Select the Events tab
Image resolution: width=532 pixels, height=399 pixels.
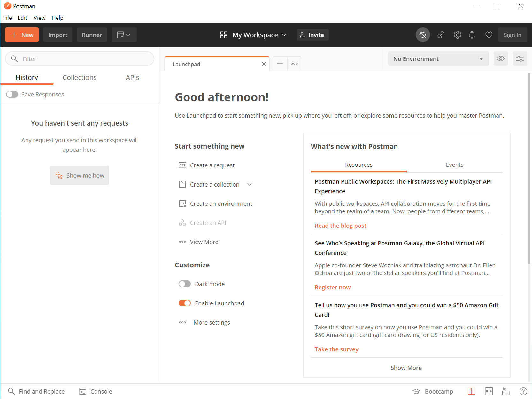click(x=455, y=165)
